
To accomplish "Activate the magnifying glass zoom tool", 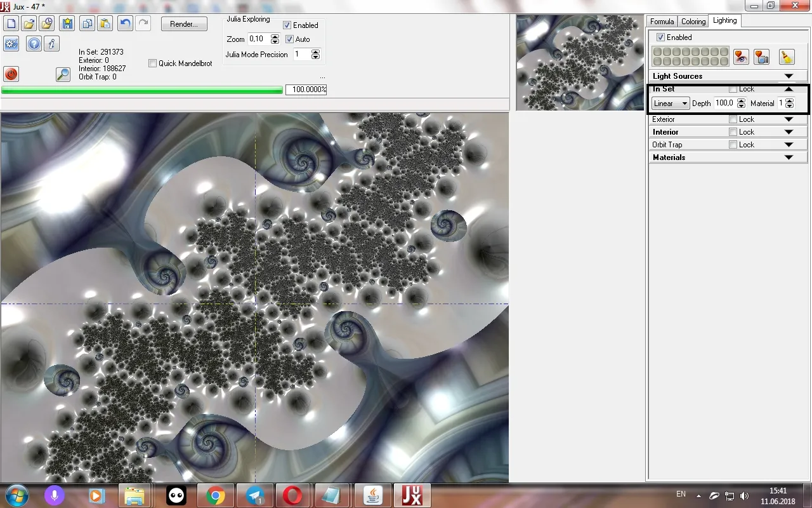I will 63,74.
